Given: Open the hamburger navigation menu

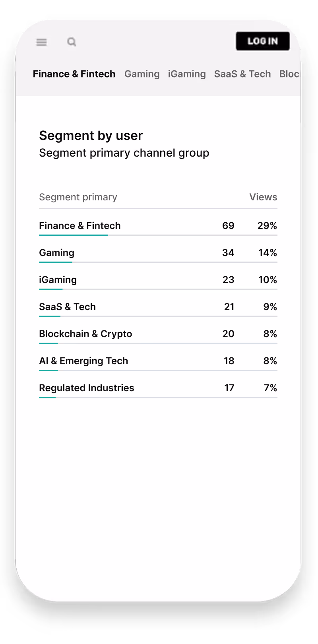Looking at the screenshot, I should coord(41,42).
